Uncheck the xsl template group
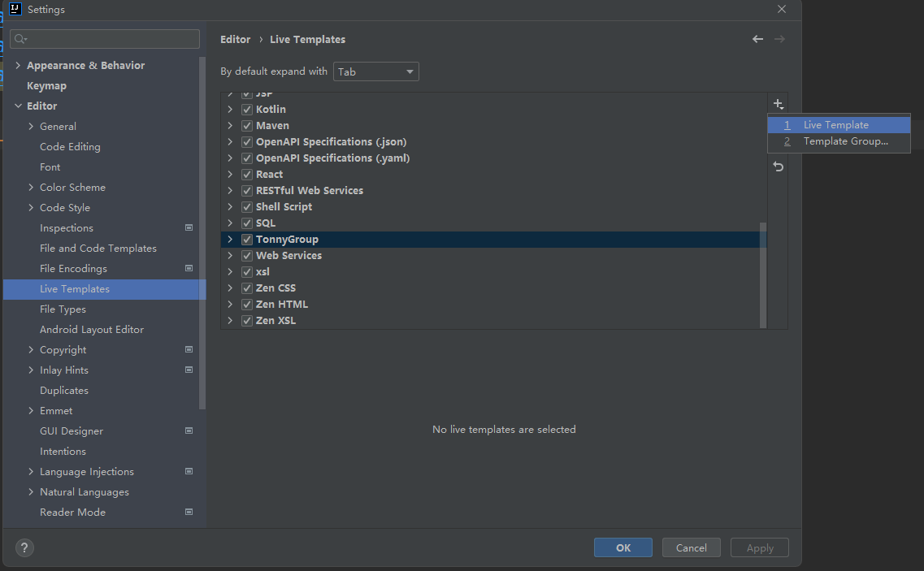 click(247, 271)
